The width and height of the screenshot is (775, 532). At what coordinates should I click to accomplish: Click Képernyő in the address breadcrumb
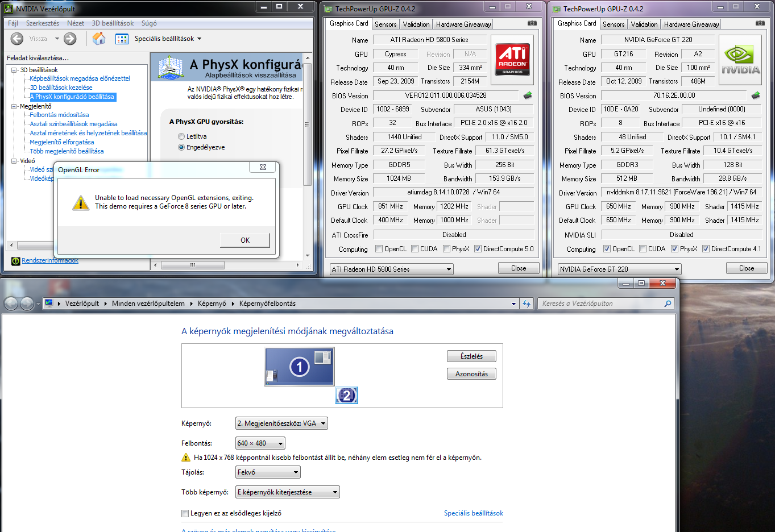tap(212, 304)
